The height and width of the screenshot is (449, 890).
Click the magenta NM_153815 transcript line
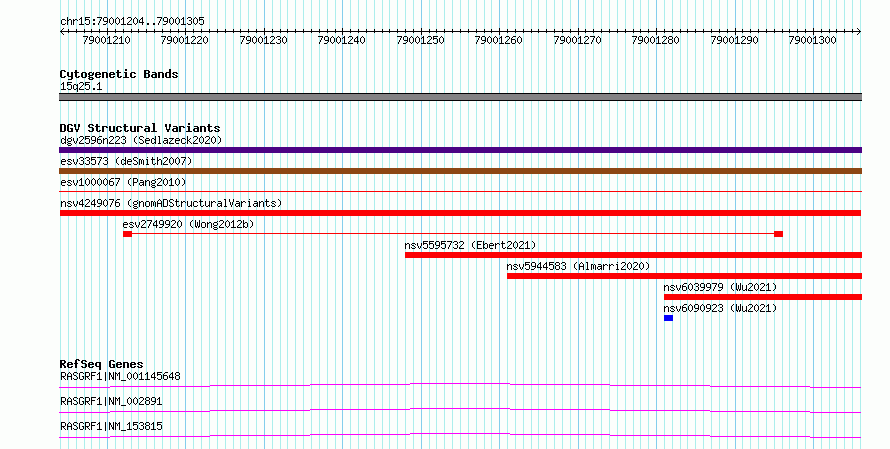click(x=460, y=435)
